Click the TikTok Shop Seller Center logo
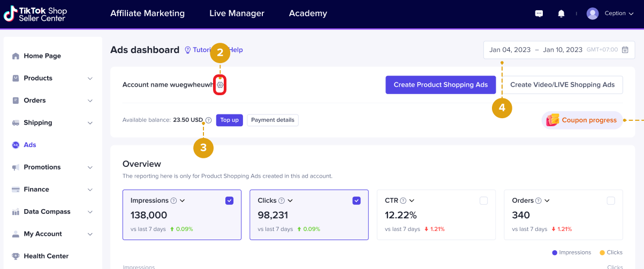This screenshot has height=269, width=644. 35,14
